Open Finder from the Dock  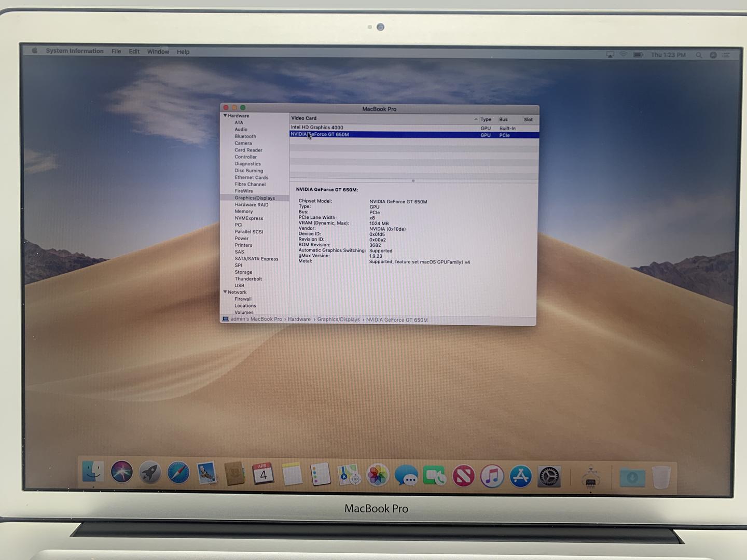(93, 472)
